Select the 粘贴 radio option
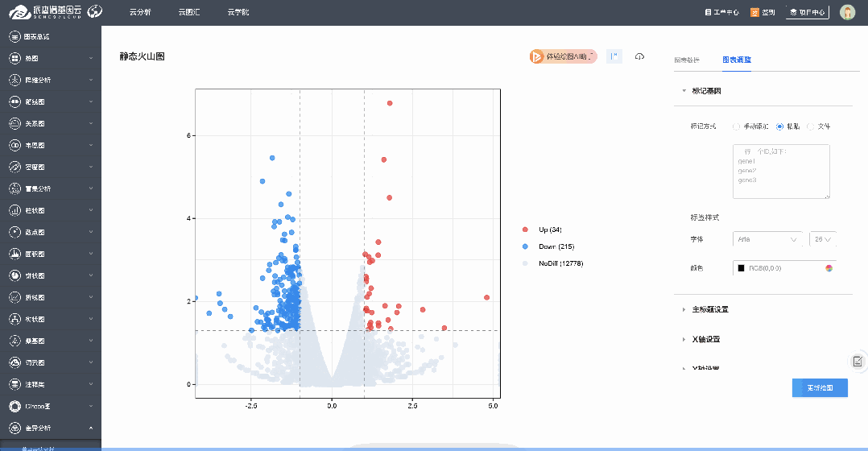868x451 pixels. pos(779,126)
